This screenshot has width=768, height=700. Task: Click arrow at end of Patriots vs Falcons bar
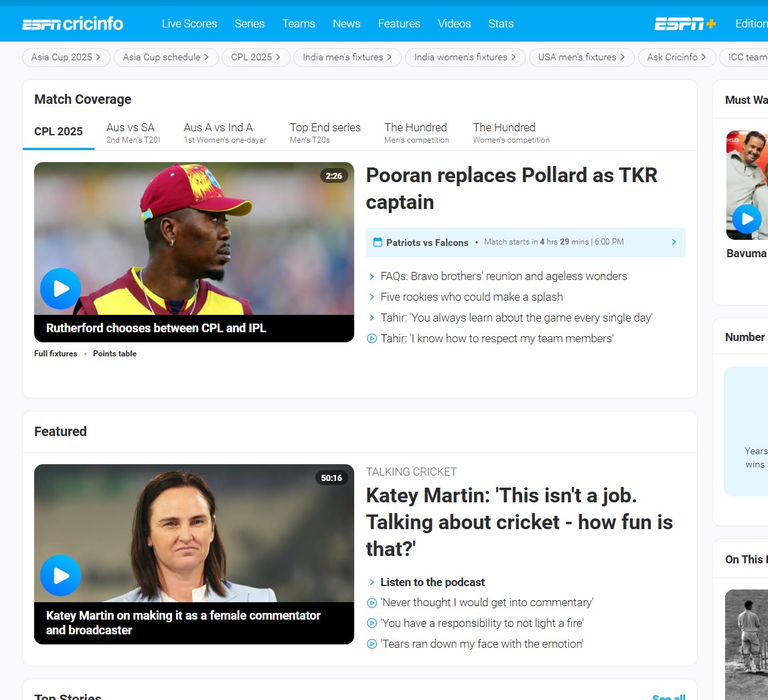click(x=674, y=242)
